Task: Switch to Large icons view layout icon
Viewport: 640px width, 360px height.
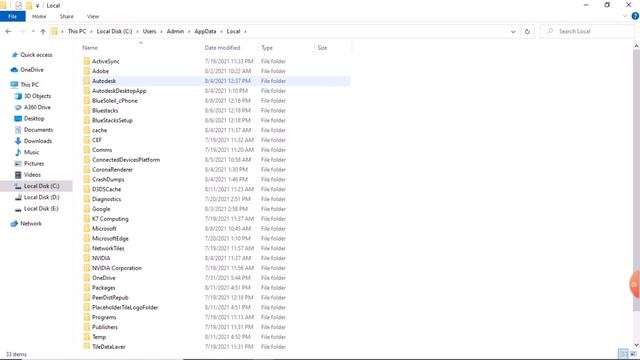Action: (x=633, y=354)
